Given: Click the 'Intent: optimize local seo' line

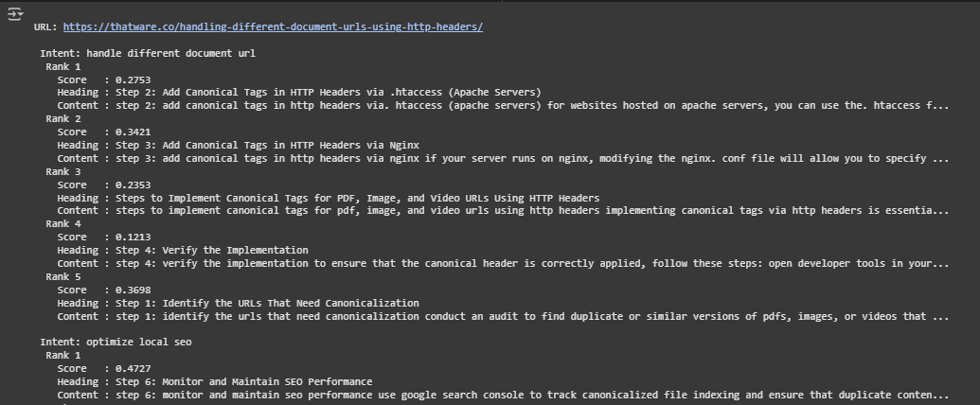Looking at the screenshot, I should 116,342.
